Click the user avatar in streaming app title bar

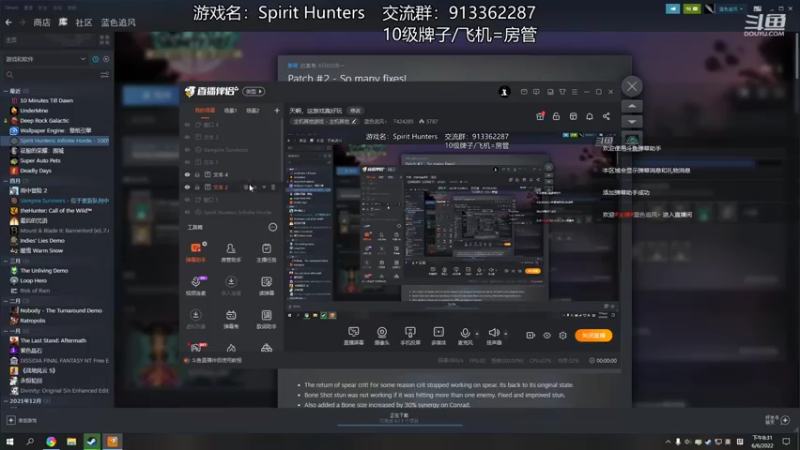pos(504,92)
